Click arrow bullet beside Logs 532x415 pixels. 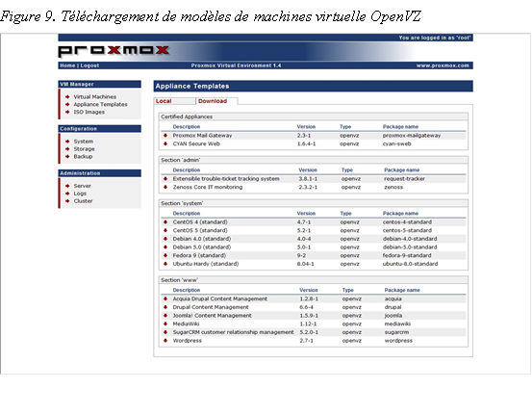point(67,194)
